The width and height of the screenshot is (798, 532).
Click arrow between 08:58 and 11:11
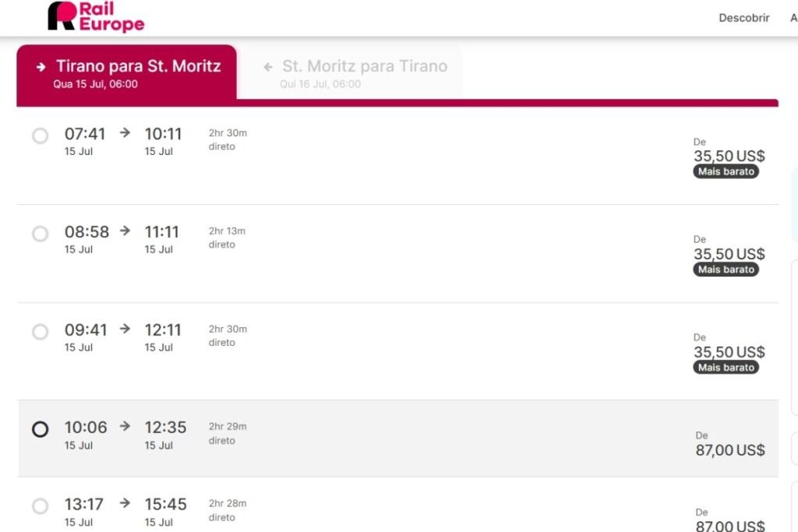[x=125, y=231]
